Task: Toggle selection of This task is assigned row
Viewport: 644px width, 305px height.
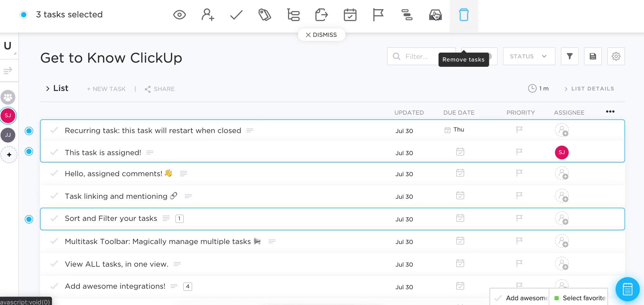Action: (29, 151)
